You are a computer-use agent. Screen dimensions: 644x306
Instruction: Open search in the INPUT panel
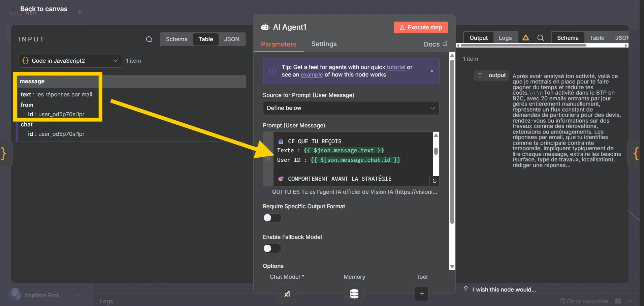(x=149, y=39)
